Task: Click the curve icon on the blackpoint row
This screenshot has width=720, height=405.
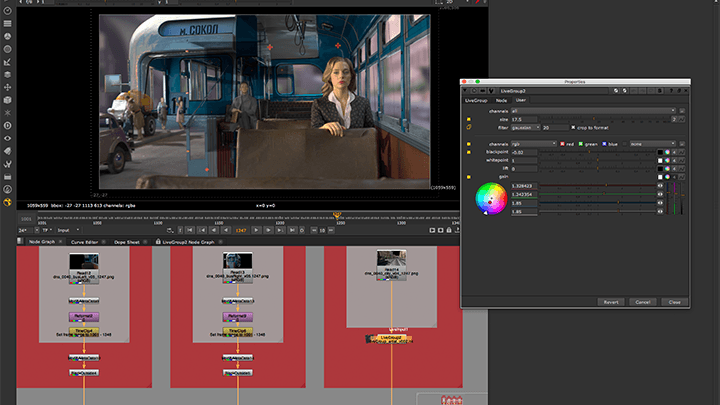Action: [681, 152]
